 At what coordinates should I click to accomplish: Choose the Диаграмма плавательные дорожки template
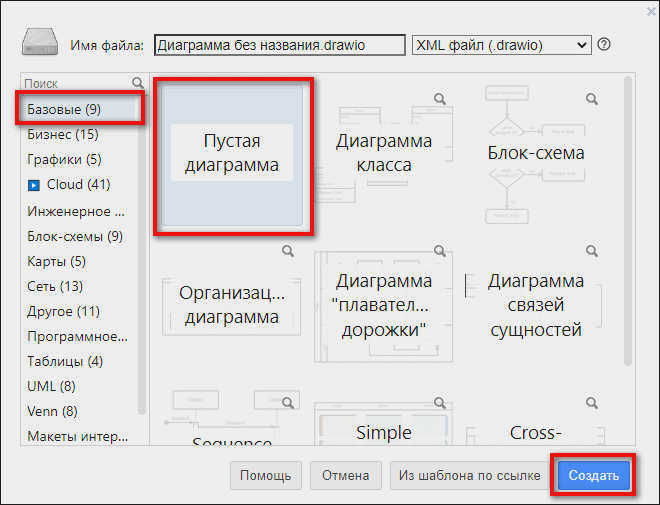coord(384,306)
